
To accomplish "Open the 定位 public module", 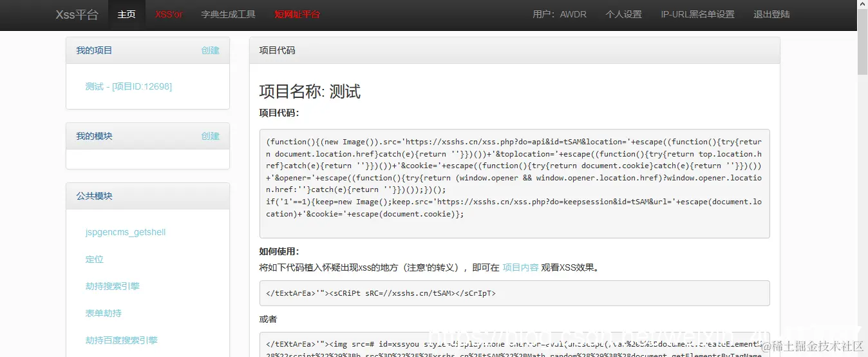I will (94, 259).
